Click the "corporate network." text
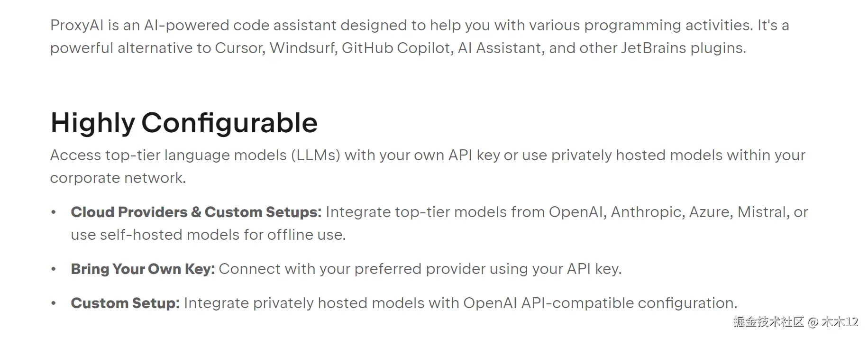The image size is (868, 338). click(x=118, y=178)
